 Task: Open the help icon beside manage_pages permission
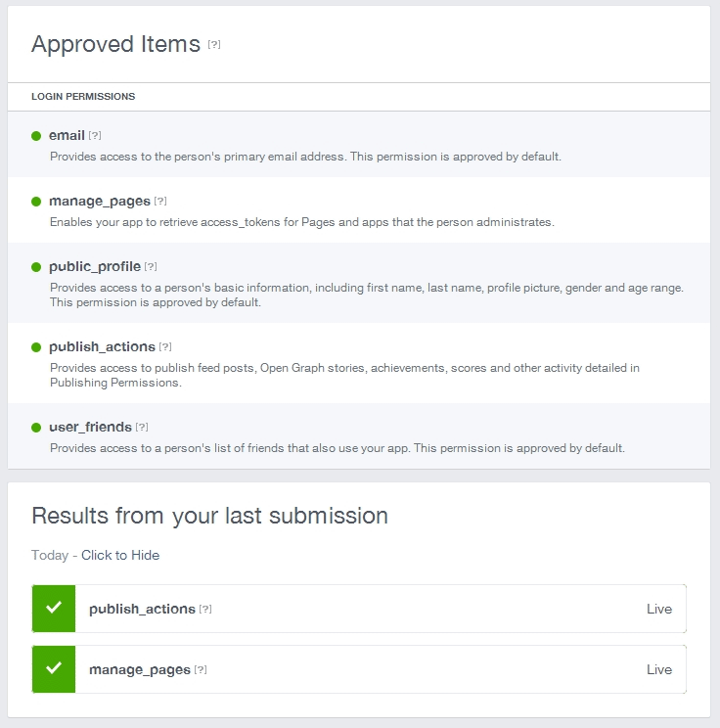(x=160, y=201)
